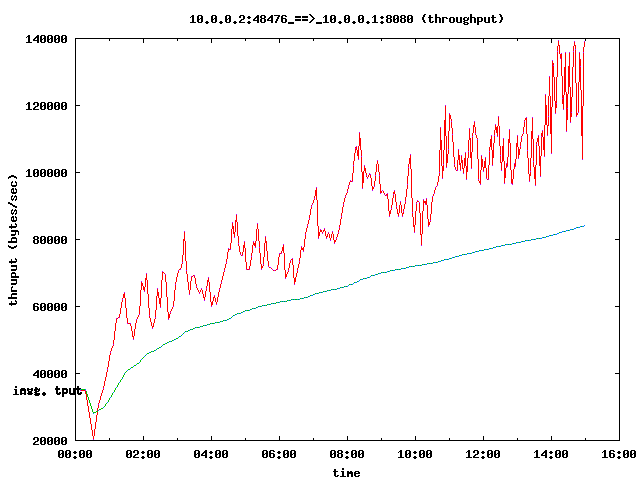Screen dimensions: 640x480
Task: Select the 12:00 time tick label
Action: [x=483, y=455]
